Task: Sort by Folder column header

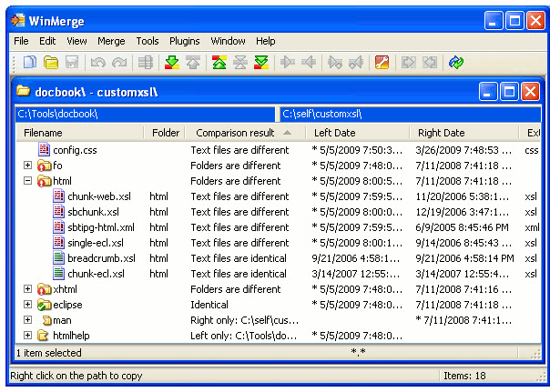Action: click(x=165, y=133)
